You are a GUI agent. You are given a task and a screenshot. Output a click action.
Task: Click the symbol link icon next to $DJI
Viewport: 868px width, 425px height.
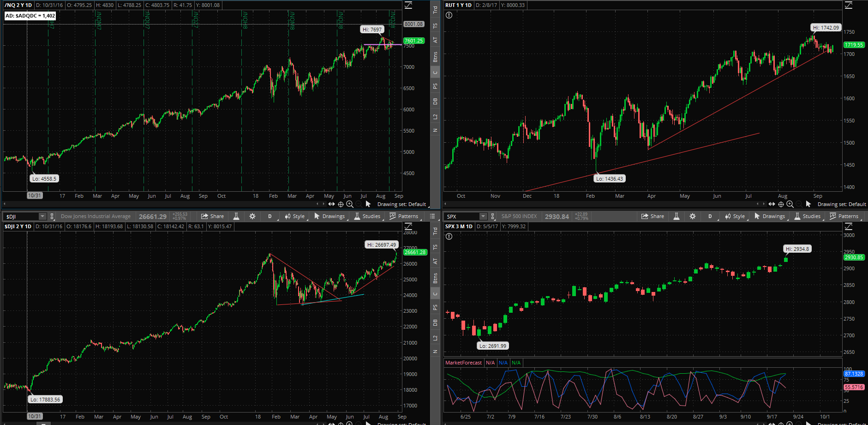[x=52, y=216]
